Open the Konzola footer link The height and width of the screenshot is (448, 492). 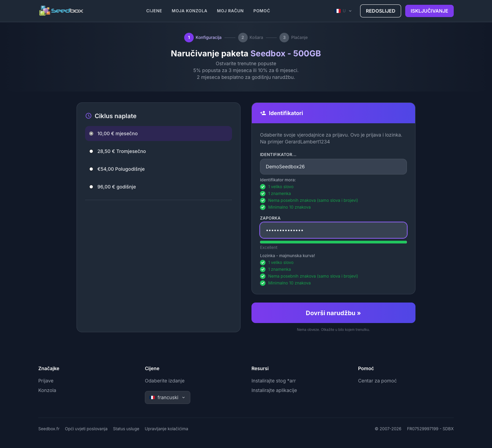[x=47, y=390]
